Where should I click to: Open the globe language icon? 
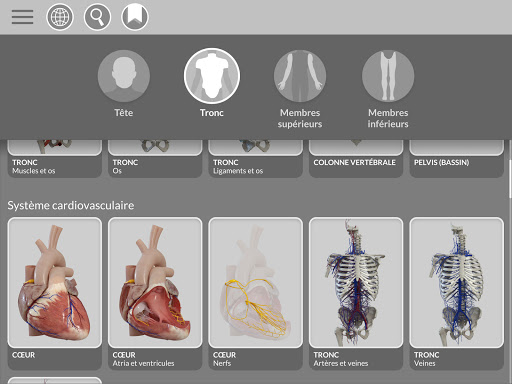coord(60,17)
